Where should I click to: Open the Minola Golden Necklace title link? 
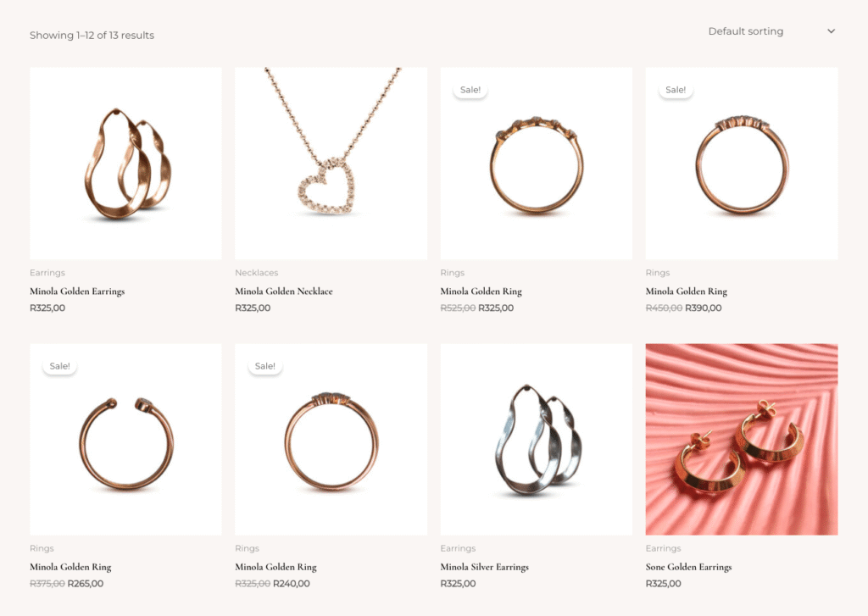point(283,291)
